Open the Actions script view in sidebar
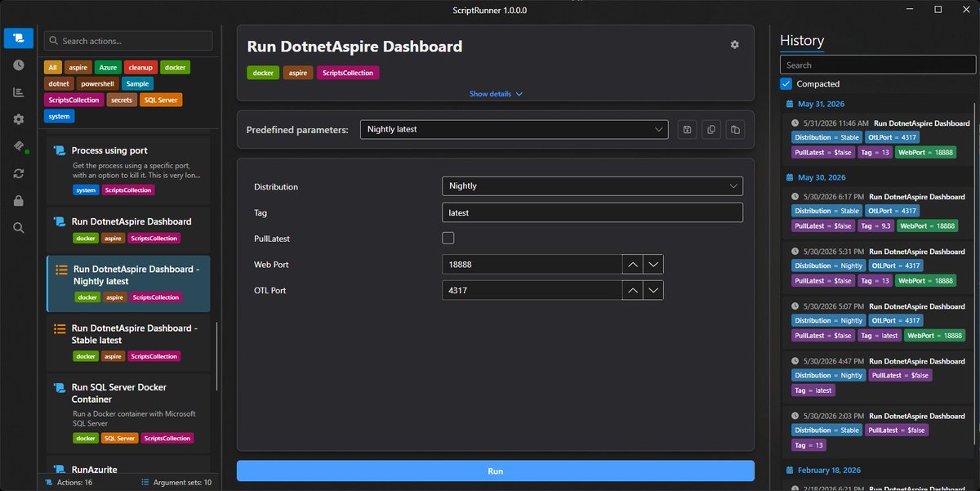This screenshot has height=491, width=980. [x=19, y=38]
